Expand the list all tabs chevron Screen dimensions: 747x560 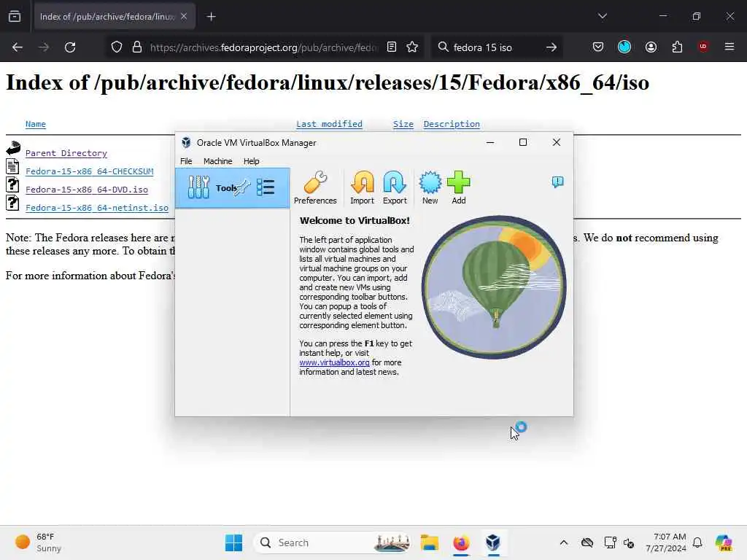coord(603,16)
